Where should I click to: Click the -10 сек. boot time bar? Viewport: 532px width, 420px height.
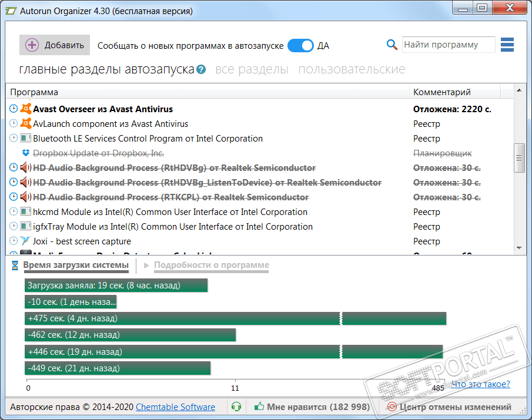(x=71, y=302)
